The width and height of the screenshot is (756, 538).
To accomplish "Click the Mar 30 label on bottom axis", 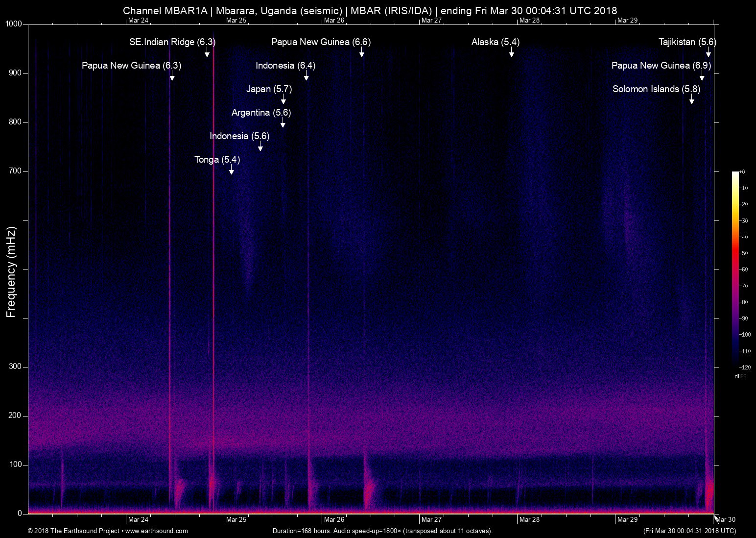I will pyautogui.click(x=726, y=519).
